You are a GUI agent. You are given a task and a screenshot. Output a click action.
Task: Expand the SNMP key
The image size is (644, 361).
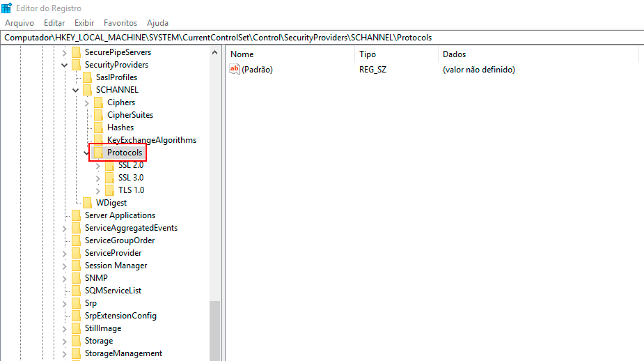pyautogui.click(x=65, y=278)
